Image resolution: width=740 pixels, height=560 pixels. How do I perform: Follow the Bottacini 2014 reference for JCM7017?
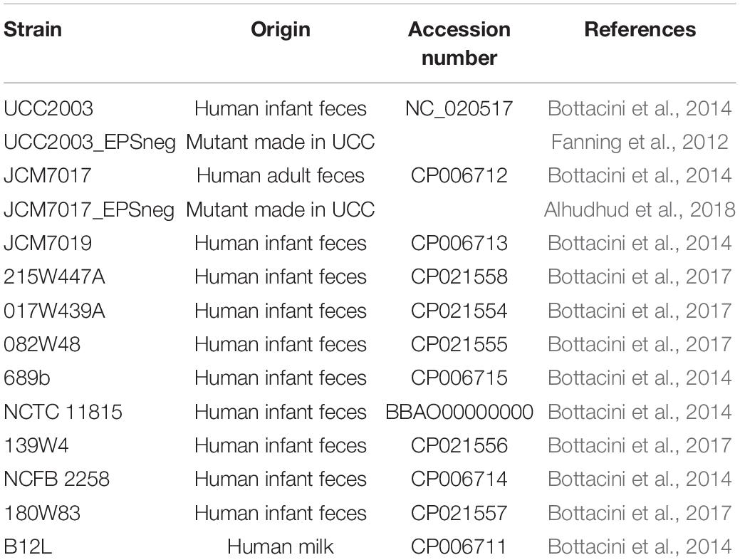640,175
